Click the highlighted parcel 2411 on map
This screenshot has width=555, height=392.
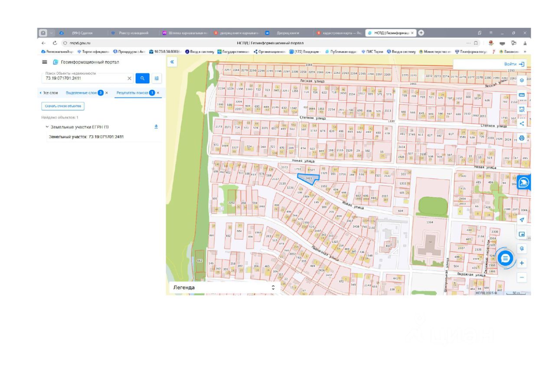[x=308, y=178]
